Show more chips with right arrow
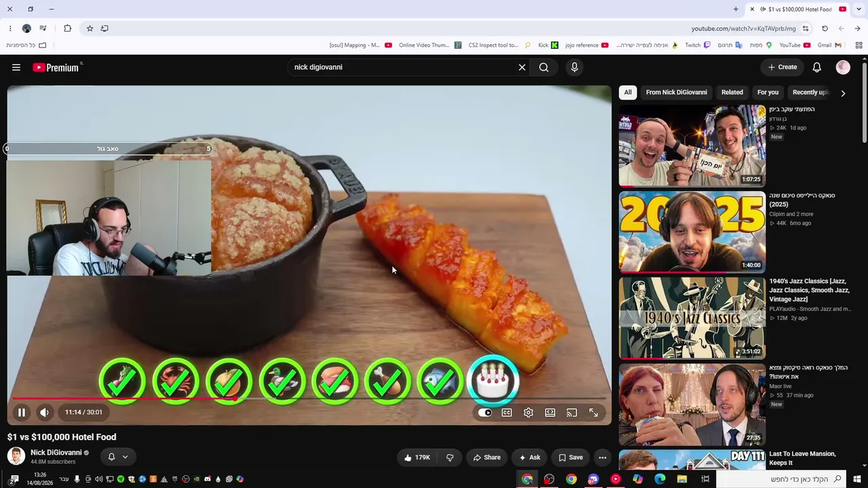Viewport: 868px width, 488px height. (843, 93)
